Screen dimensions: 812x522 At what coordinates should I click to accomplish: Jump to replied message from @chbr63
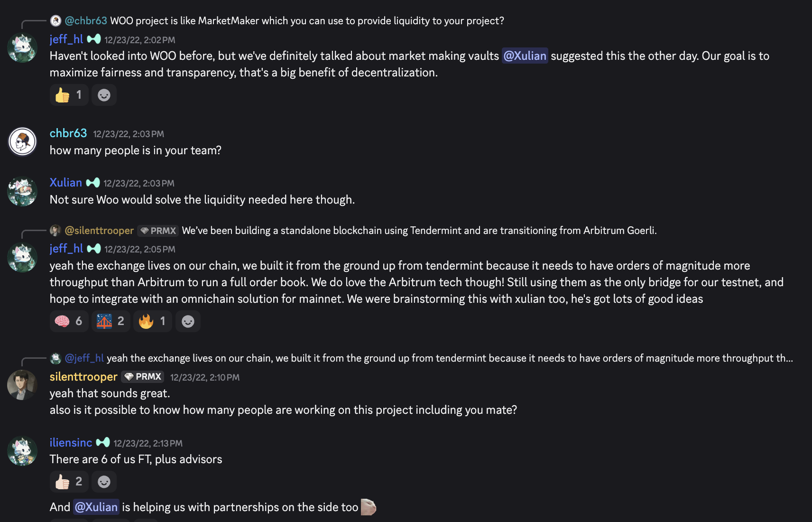(x=306, y=21)
